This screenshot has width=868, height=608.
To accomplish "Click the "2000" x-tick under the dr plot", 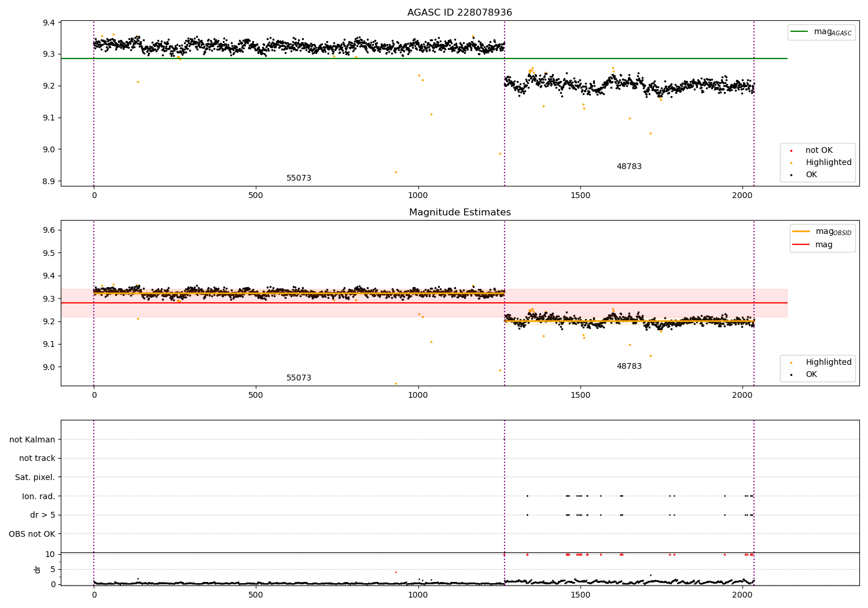I will tap(742, 595).
